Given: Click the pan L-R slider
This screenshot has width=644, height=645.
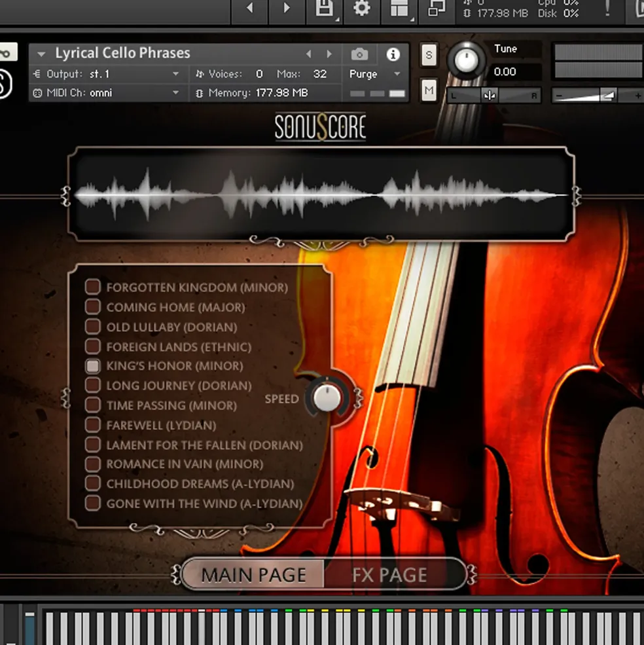Looking at the screenshot, I should 493,96.
